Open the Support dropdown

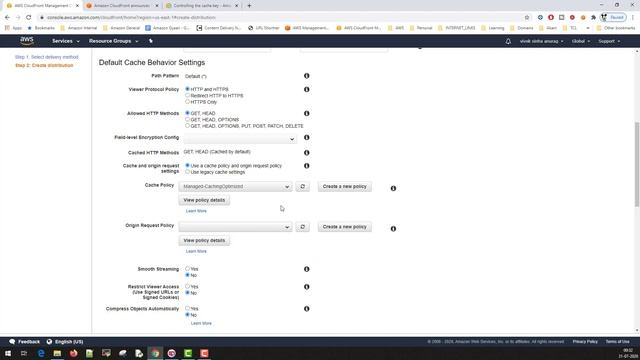coord(609,41)
